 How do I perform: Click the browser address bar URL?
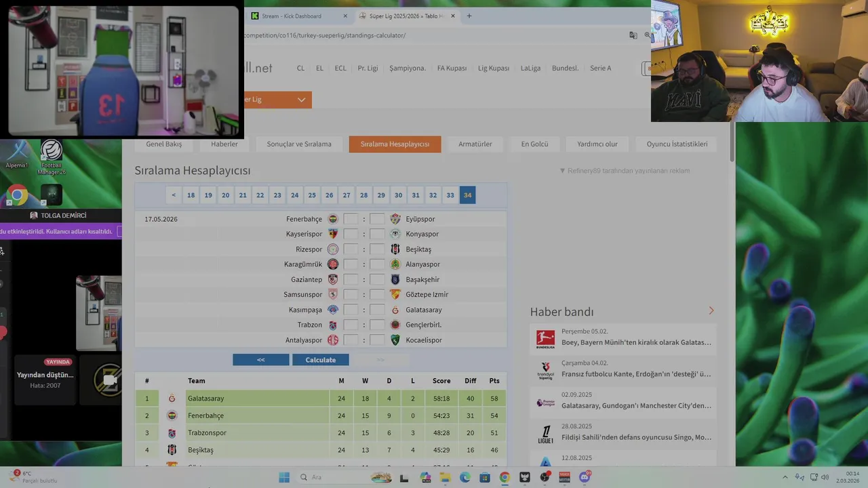[x=325, y=35]
